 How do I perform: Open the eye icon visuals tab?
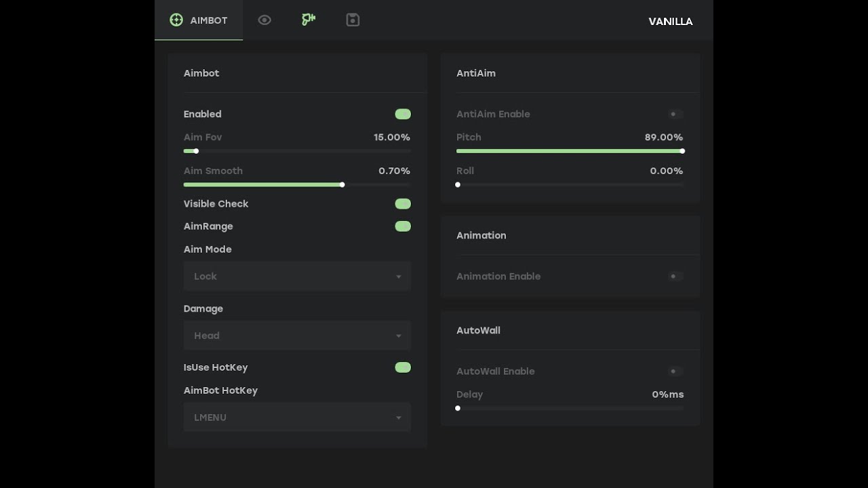click(264, 20)
